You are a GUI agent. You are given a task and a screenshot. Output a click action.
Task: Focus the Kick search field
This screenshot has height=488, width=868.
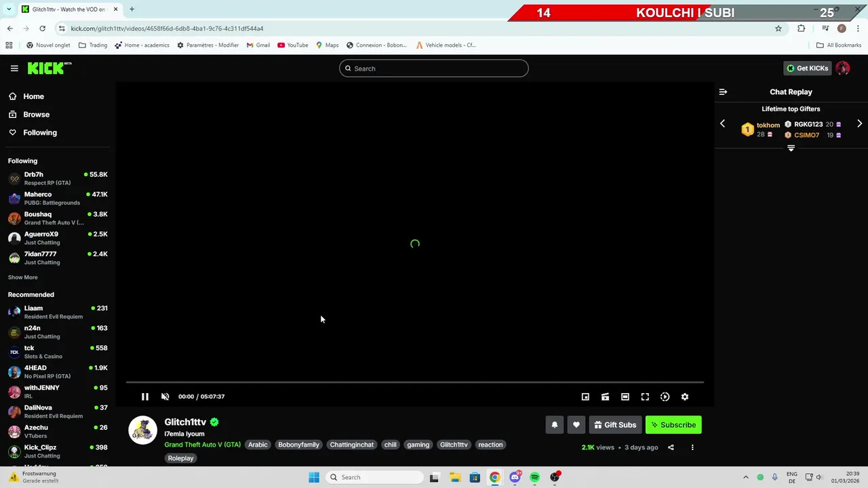434,68
